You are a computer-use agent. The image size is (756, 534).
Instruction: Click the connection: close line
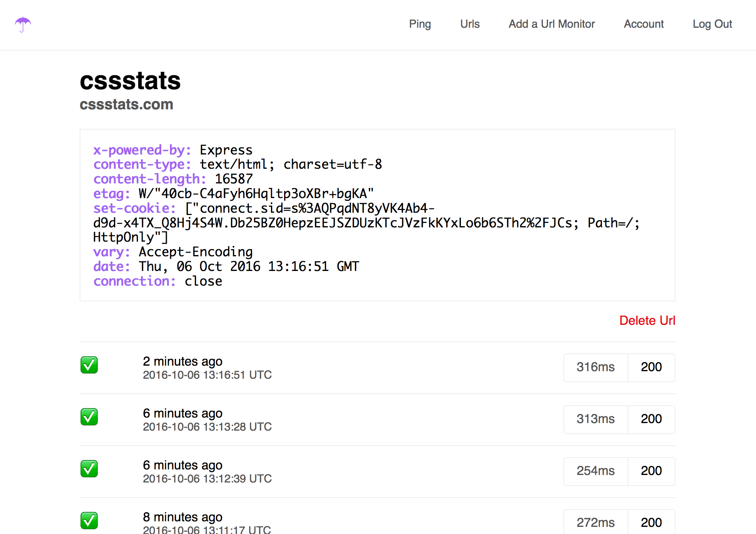(x=158, y=281)
